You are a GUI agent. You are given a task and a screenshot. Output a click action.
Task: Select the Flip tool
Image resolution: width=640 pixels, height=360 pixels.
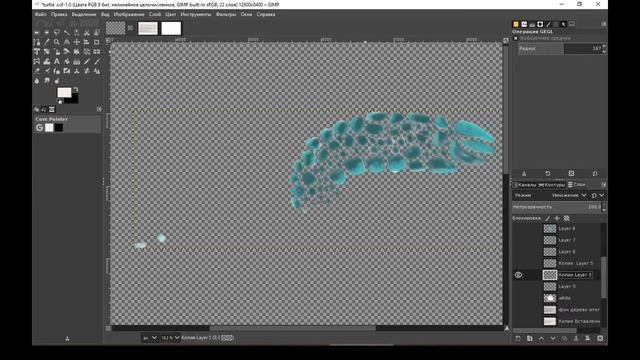point(97,51)
